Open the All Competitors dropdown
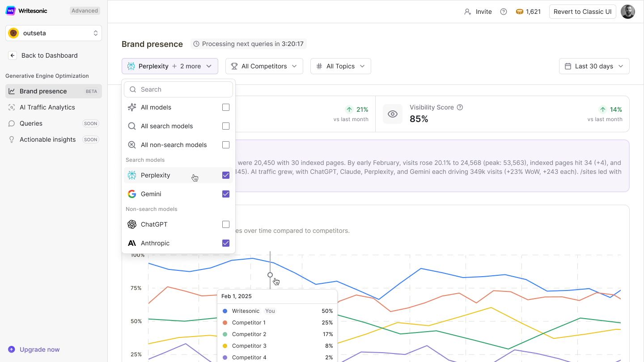 coord(264,66)
